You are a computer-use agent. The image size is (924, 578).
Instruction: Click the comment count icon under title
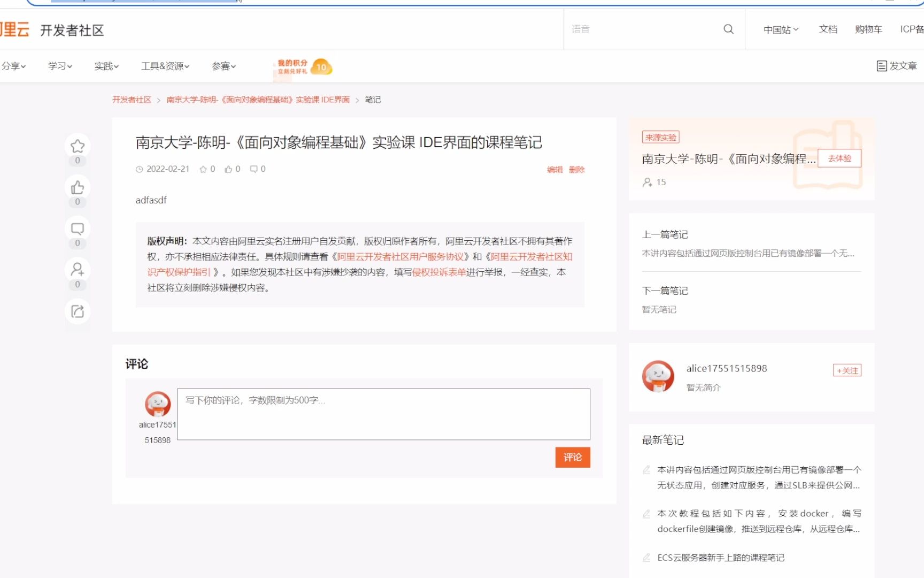click(254, 169)
